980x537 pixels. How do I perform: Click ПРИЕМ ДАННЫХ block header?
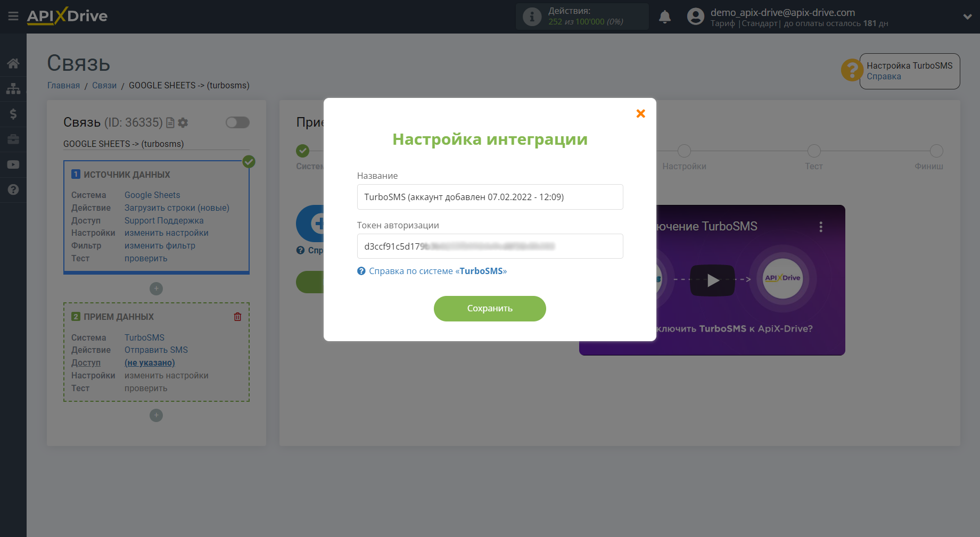click(118, 317)
